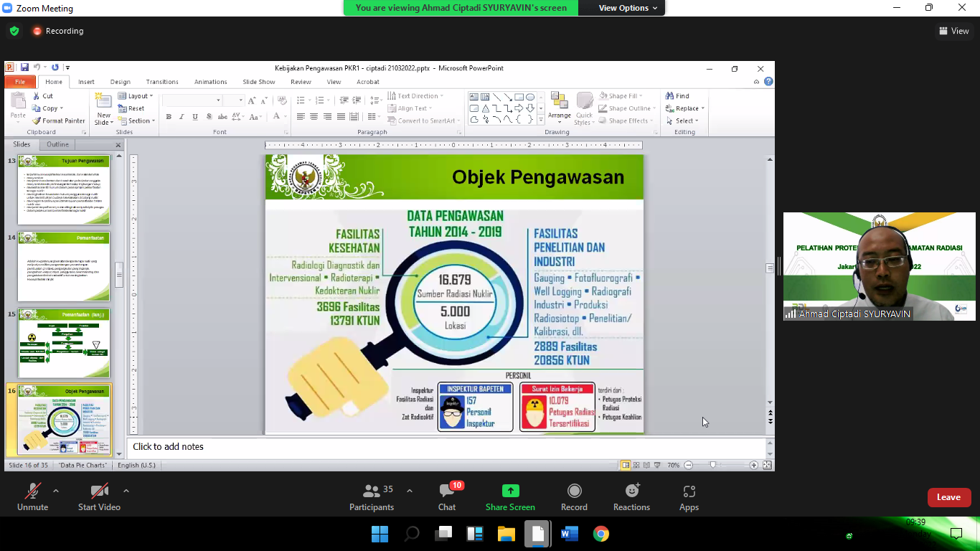Open Zoom Apps panel
Viewport: 980px width, 551px height.
pyautogui.click(x=689, y=497)
